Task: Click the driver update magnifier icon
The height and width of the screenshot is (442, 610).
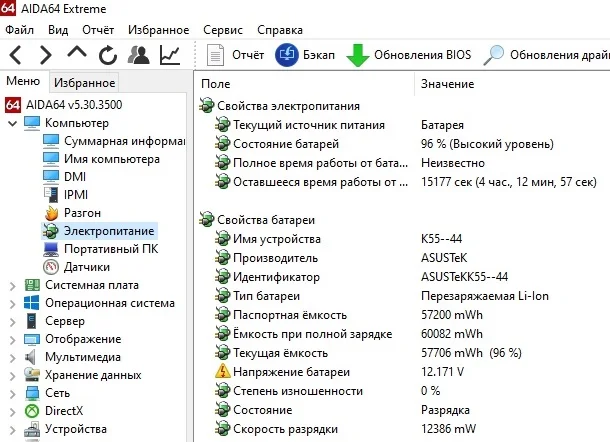Action: point(494,55)
